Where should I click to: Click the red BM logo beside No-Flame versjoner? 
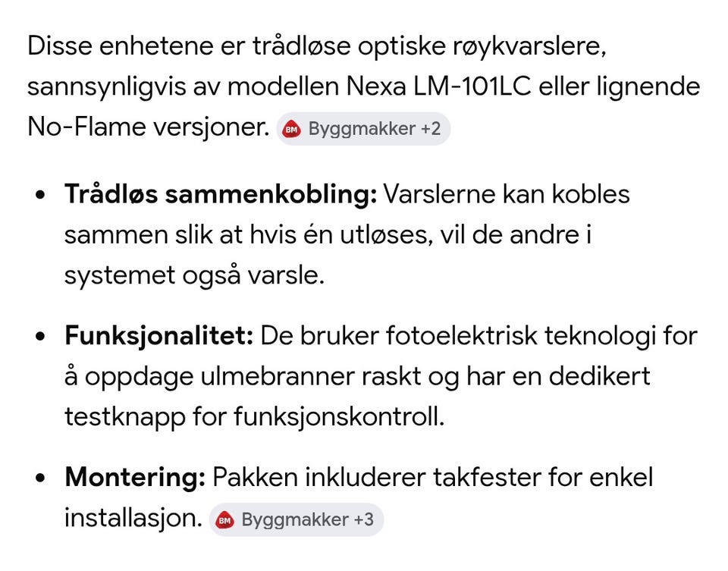click(291, 129)
